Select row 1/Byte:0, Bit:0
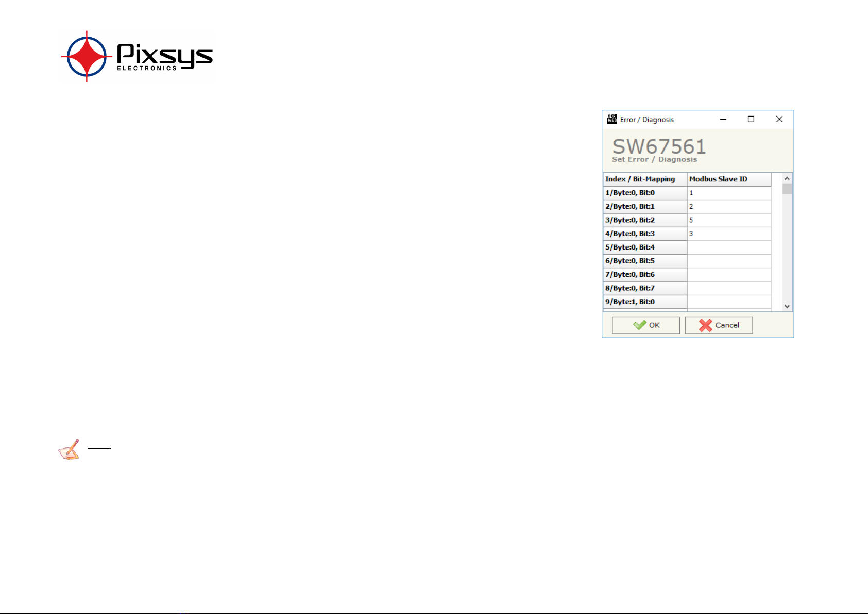 point(645,193)
